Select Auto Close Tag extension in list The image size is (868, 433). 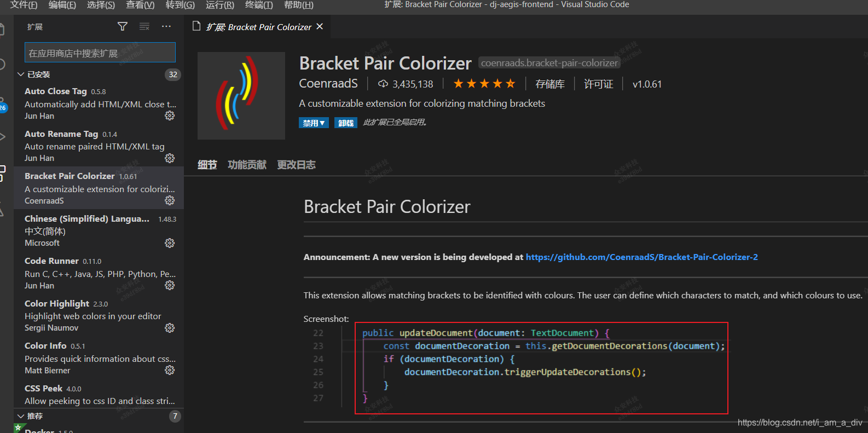pos(99,103)
